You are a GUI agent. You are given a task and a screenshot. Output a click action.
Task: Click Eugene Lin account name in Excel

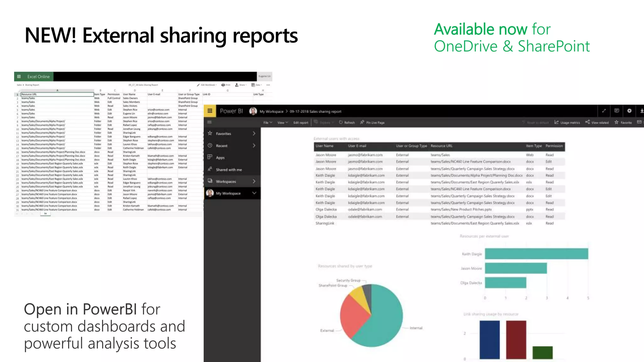[264, 76]
